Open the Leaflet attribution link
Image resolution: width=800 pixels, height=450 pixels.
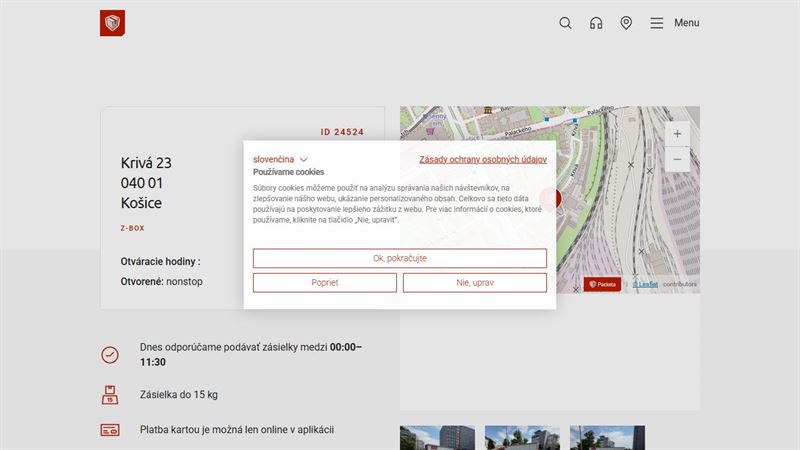click(645, 284)
